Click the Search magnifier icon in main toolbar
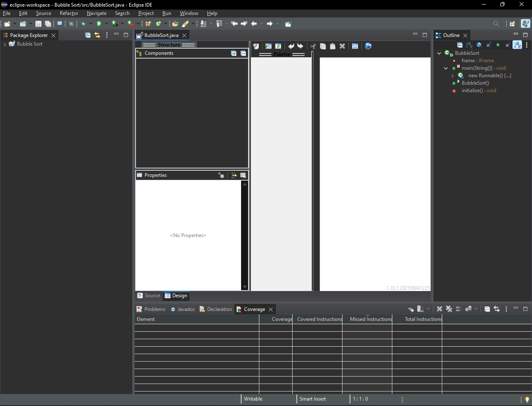The image size is (532, 406). coord(496,24)
